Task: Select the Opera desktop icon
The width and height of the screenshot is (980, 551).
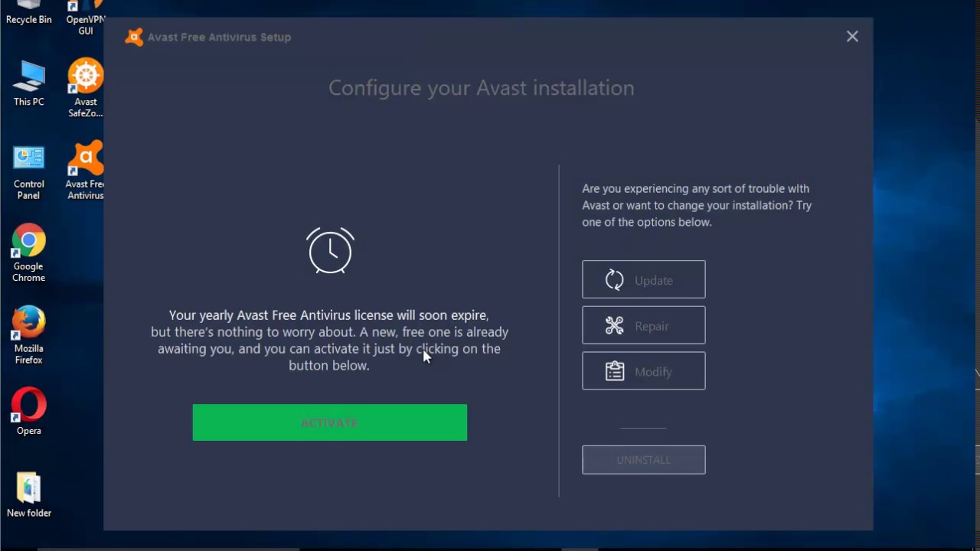Action: point(29,412)
